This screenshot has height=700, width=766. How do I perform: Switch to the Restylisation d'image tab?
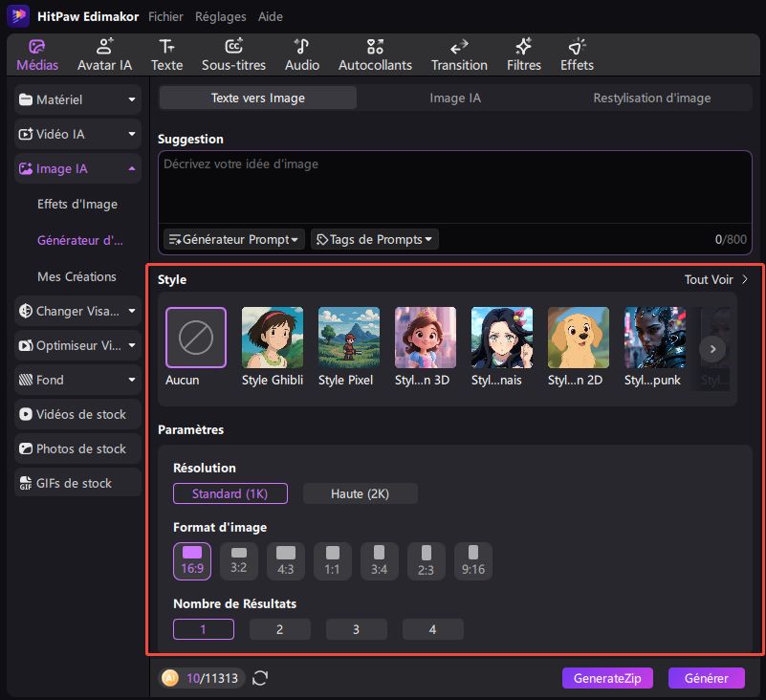coord(651,98)
